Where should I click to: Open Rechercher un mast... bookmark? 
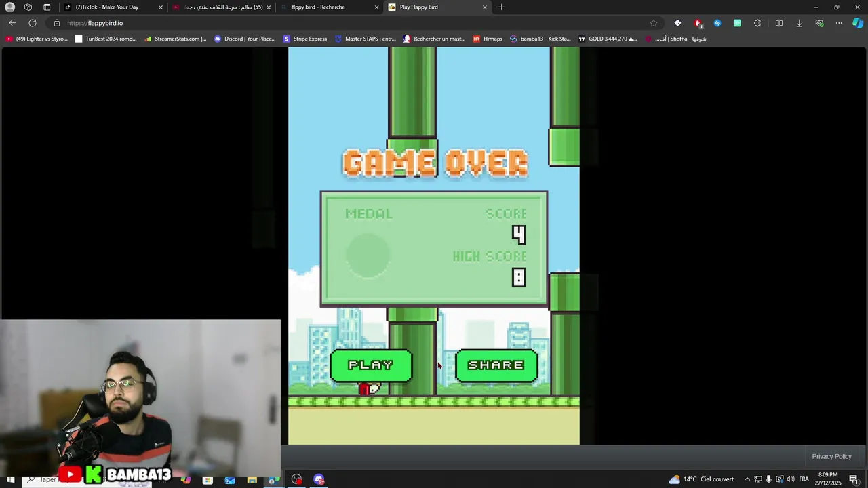click(x=434, y=39)
